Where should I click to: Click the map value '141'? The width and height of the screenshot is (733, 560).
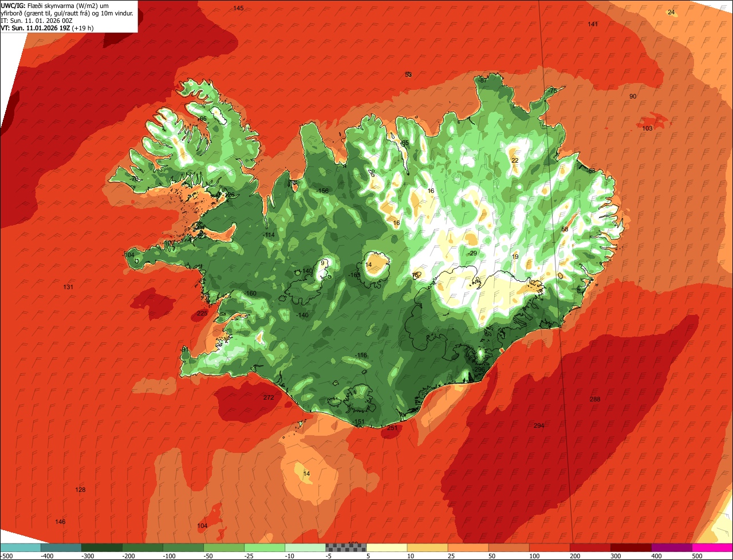(593, 24)
